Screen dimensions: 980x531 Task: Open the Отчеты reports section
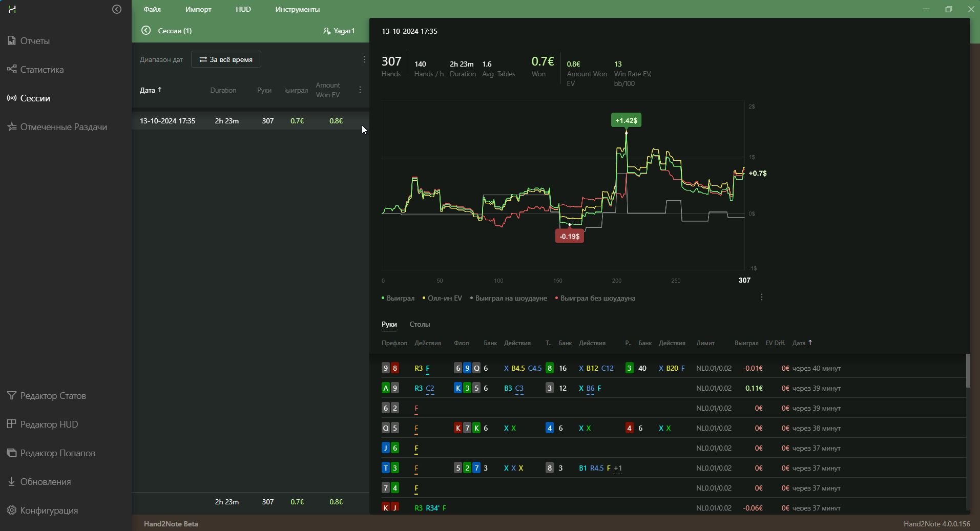click(x=29, y=40)
